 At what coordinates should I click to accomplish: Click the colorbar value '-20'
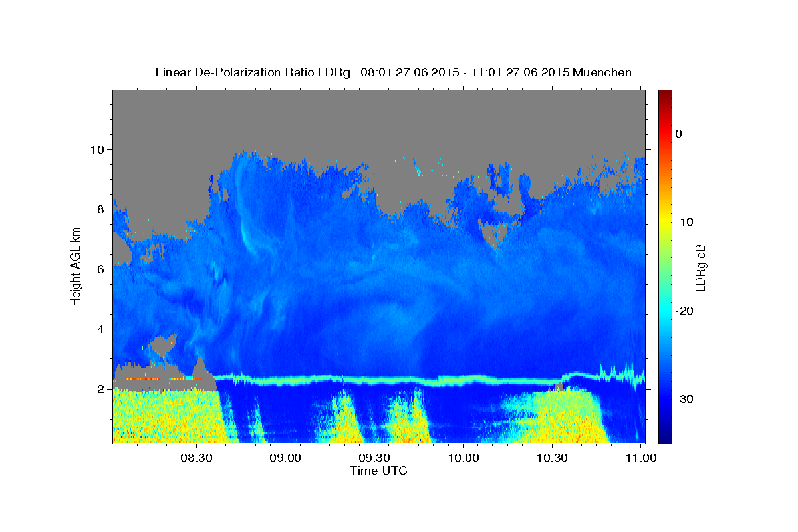(685, 311)
